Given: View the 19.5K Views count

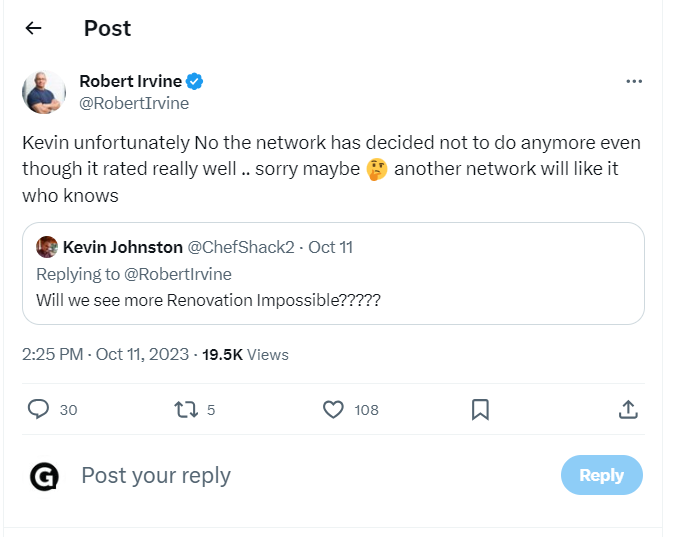Looking at the screenshot, I should click(245, 354).
